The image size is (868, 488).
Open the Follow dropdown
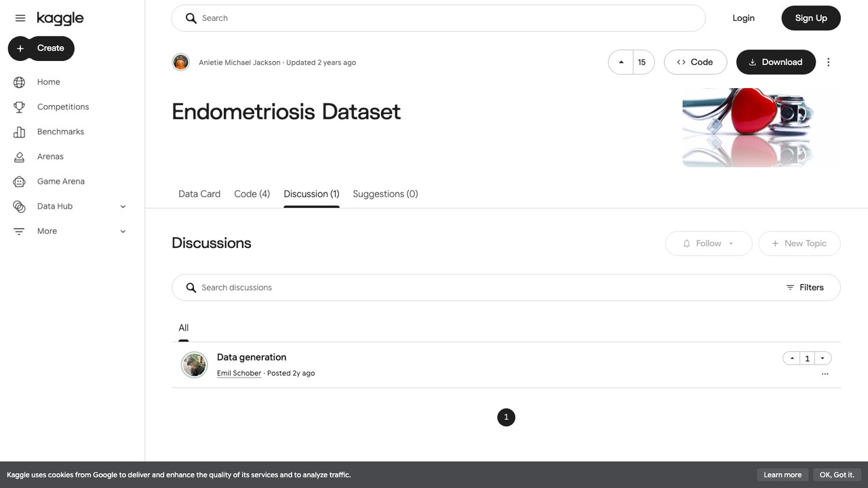tap(709, 243)
